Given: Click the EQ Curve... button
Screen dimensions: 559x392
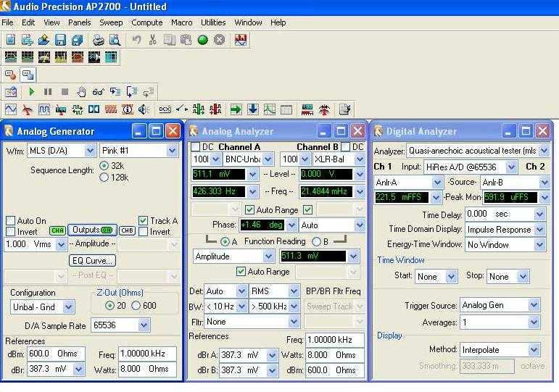Looking at the screenshot, I should tap(92, 261).
